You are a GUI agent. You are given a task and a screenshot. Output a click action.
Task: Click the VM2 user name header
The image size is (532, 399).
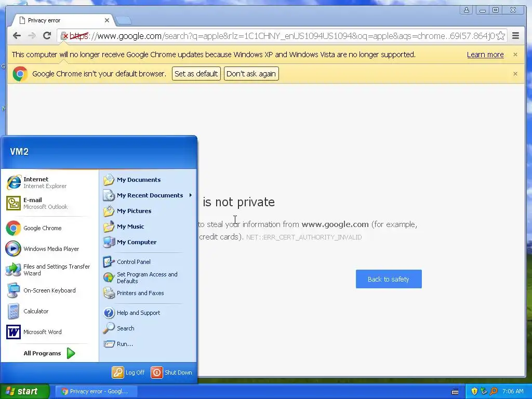click(x=19, y=152)
